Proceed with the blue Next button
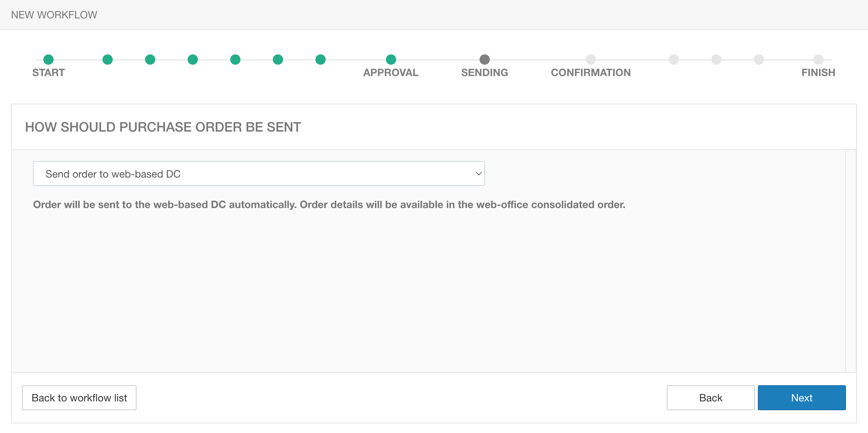868x433 pixels. [802, 398]
